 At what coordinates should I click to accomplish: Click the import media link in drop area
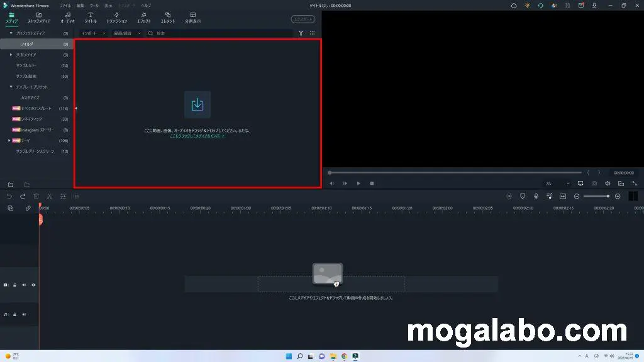click(x=197, y=136)
